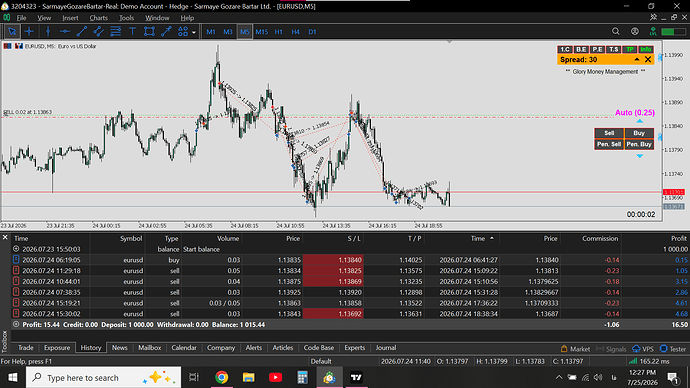This screenshot has height=388, width=690.
Task: Open the Calendar tab
Action: coord(184,348)
